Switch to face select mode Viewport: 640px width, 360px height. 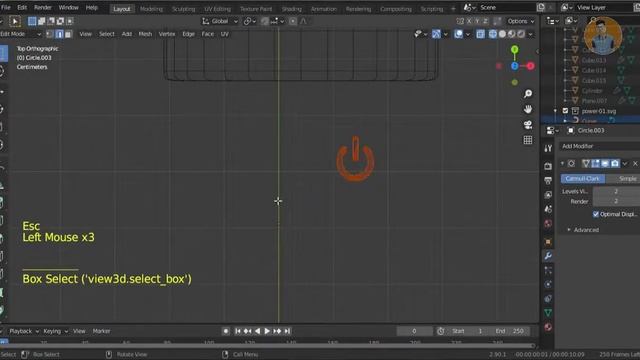(x=69, y=34)
